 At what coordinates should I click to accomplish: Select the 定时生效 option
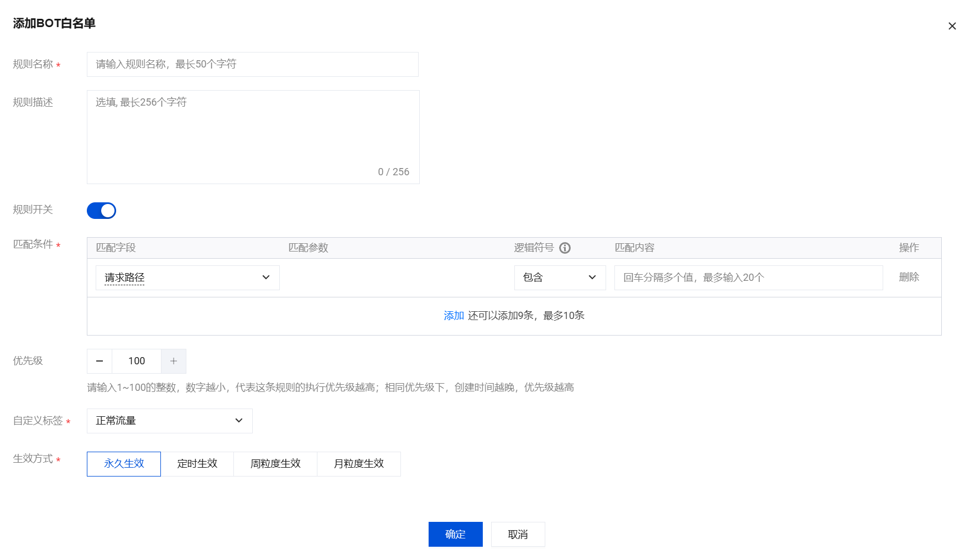click(x=197, y=464)
